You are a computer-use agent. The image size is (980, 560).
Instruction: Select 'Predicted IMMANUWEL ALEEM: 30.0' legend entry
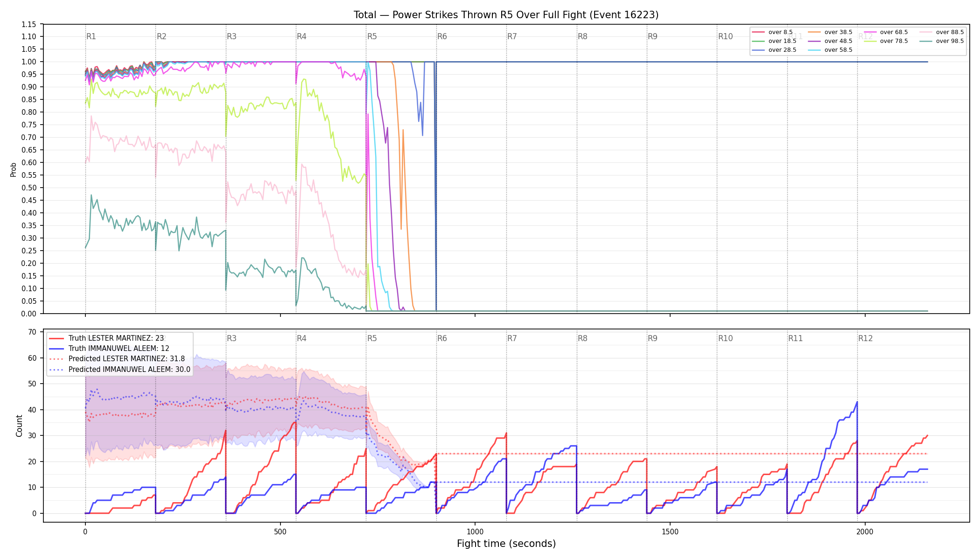pos(119,370)
